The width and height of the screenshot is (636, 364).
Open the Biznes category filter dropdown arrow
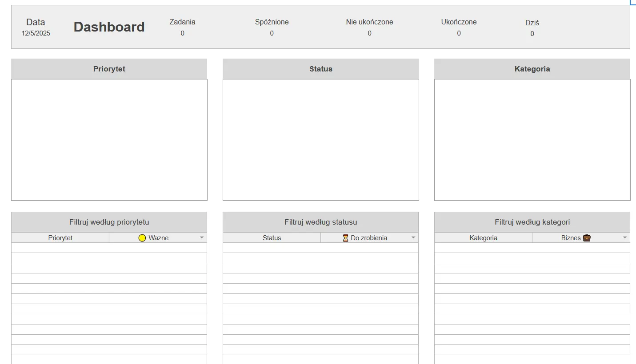pos(625,237)
